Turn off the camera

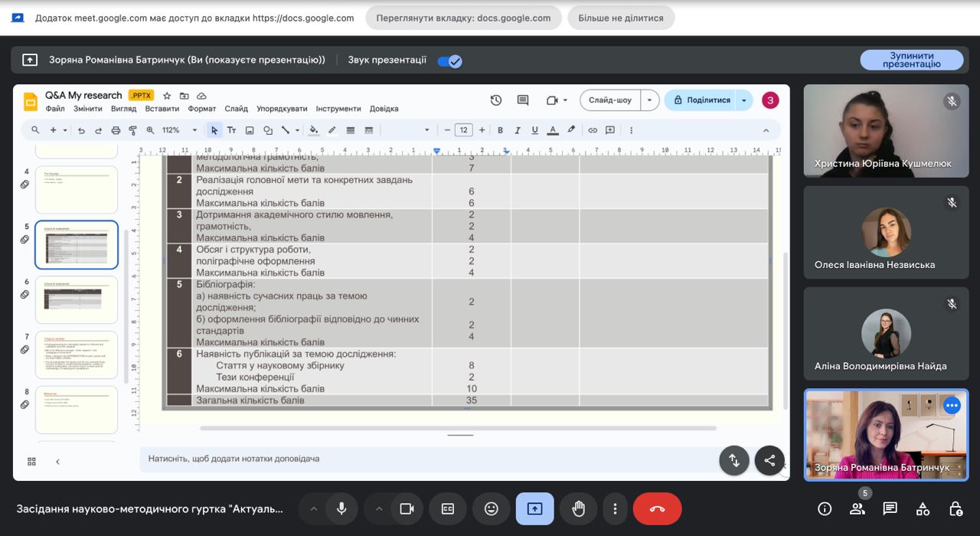[x=407, y=508]
